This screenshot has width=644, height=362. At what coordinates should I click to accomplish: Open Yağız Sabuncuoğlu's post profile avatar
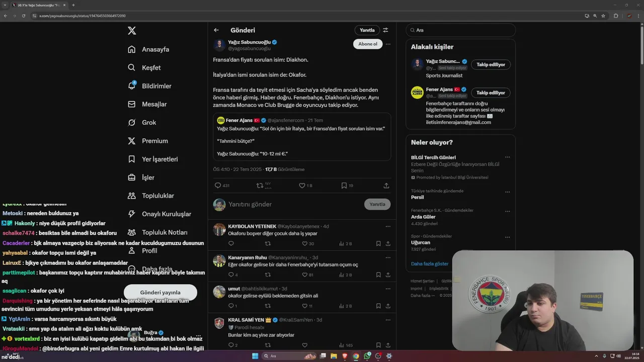point(219,45)
